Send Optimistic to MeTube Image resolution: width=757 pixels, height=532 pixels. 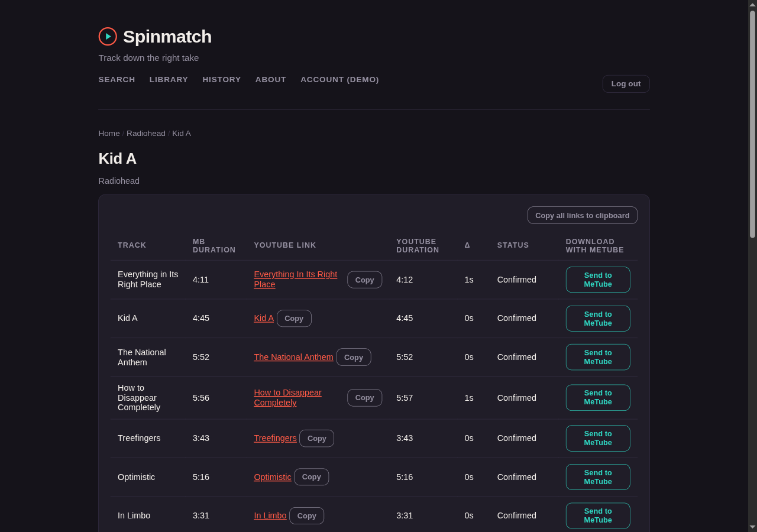tap(598, 477)
